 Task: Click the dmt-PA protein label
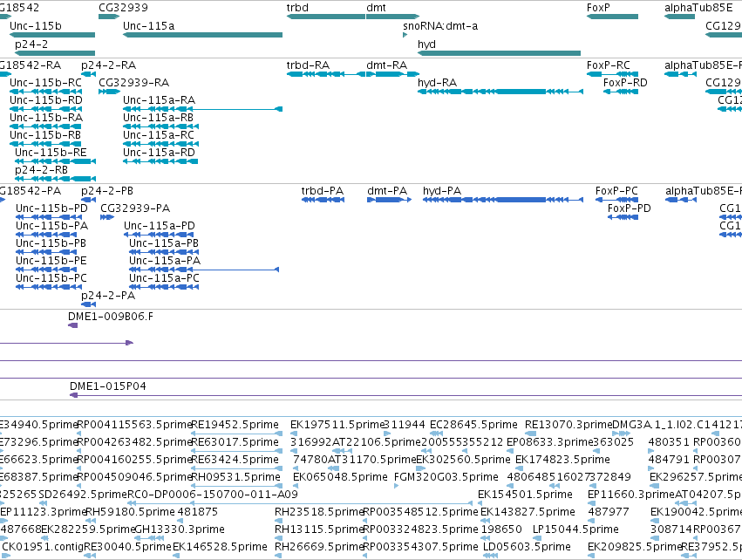point(387,191)
